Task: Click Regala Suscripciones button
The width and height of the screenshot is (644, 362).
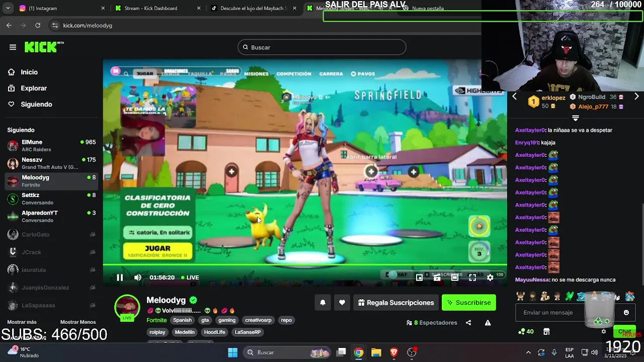Action: (396, 303)
